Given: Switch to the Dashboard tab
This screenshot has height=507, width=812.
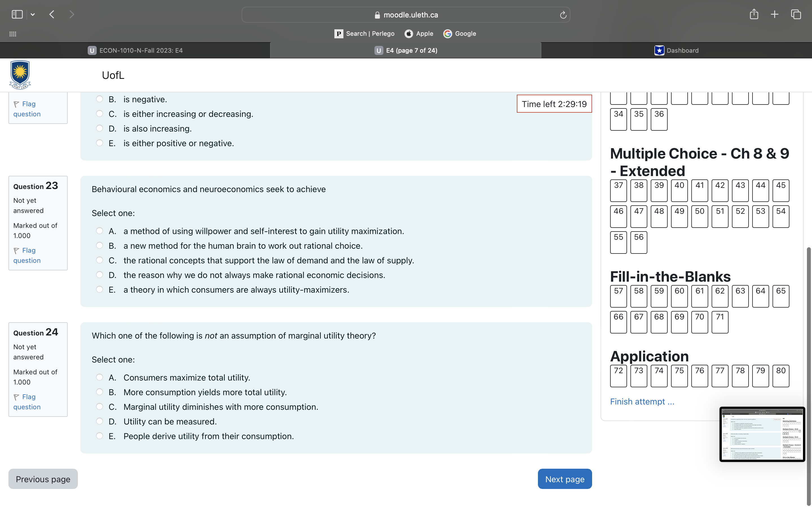Looking at the screenshot, I should tap(676, 50).
